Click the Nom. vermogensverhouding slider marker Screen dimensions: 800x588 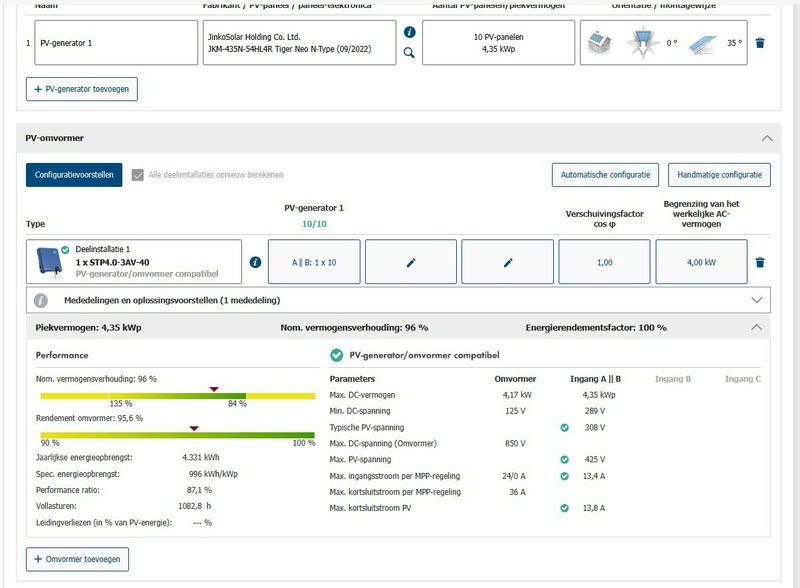213,389
